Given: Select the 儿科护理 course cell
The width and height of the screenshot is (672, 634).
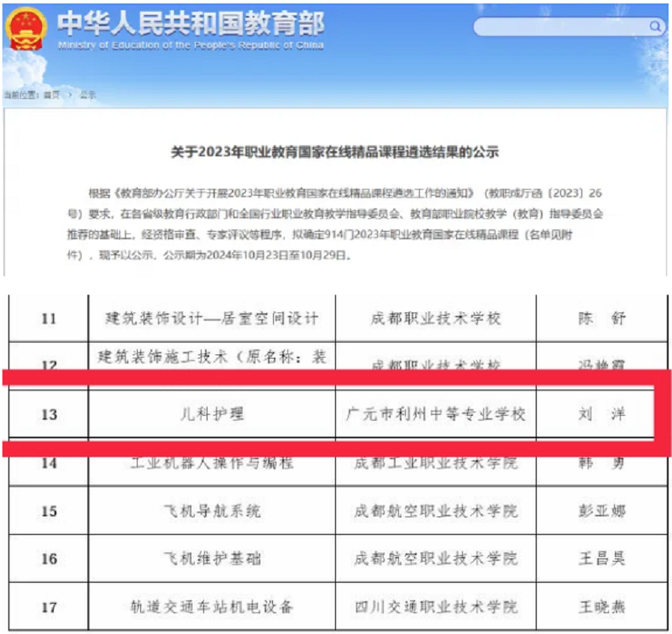Looking at the screenshot, I should (x=212, y=414).
